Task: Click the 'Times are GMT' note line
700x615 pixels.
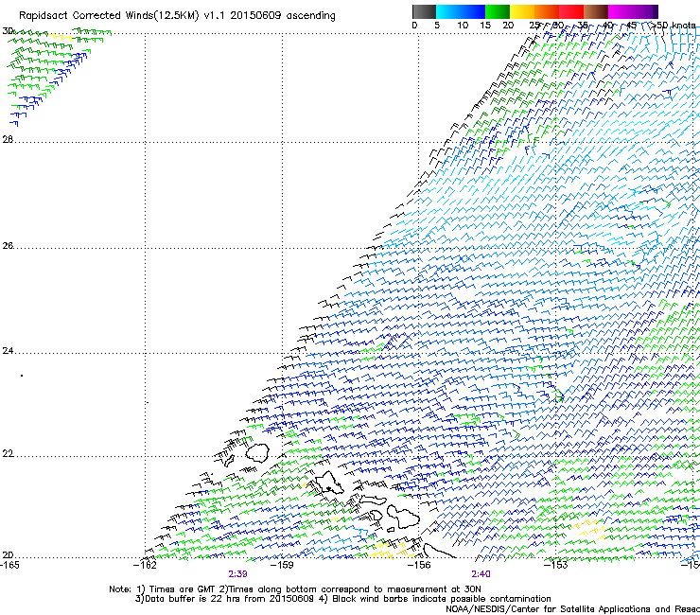Action: [294, 589]
